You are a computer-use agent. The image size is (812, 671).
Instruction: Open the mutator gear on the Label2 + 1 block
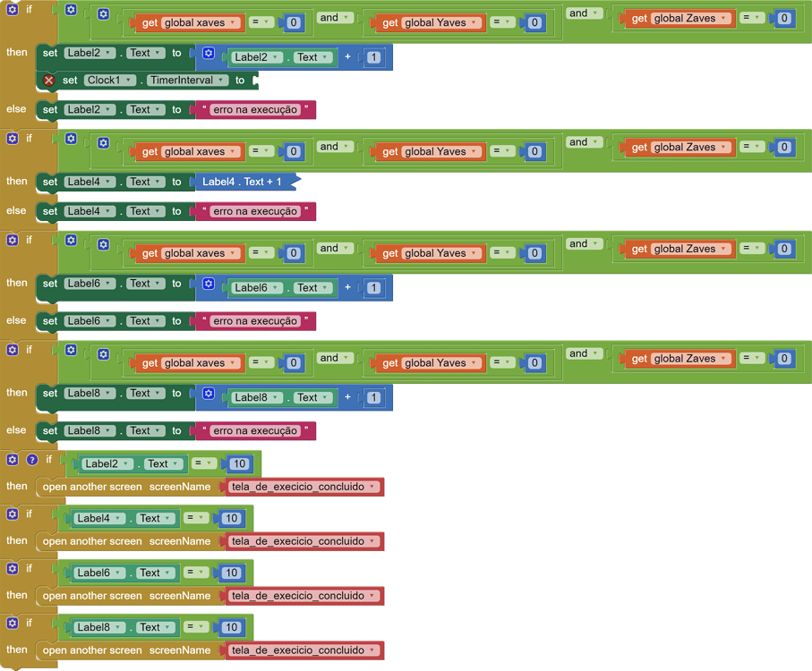pos(209,54)
